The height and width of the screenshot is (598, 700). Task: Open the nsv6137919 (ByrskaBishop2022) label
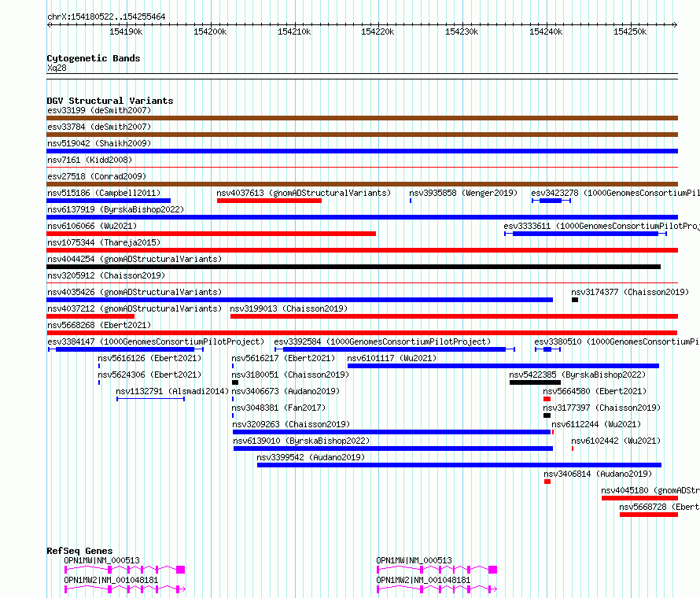click(116, 209)
